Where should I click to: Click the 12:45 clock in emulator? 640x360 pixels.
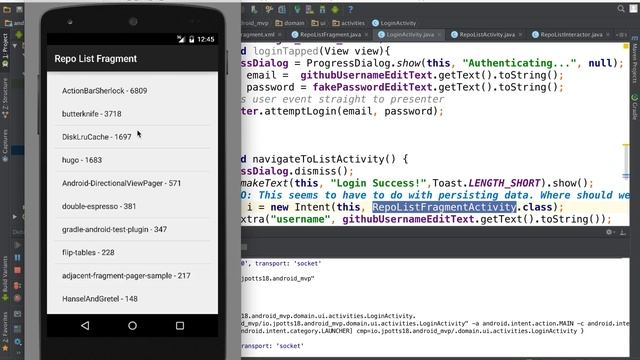[206, 39]
